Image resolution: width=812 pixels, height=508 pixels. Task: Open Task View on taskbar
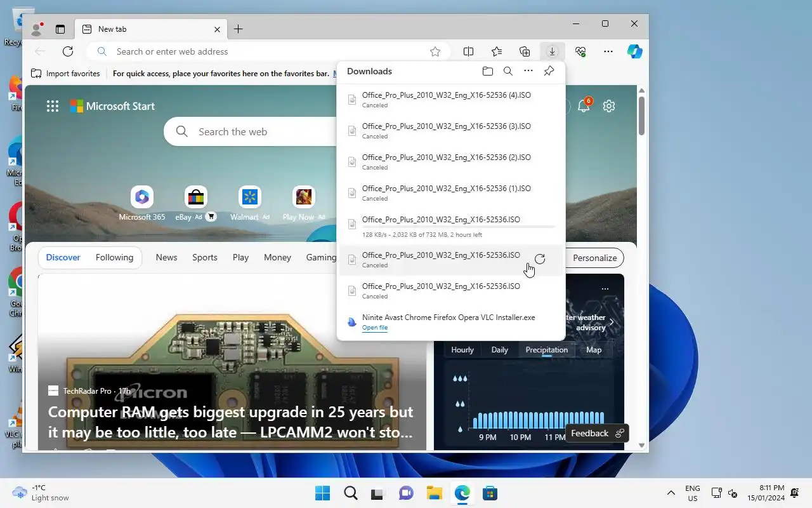click(x=378, y=493)
